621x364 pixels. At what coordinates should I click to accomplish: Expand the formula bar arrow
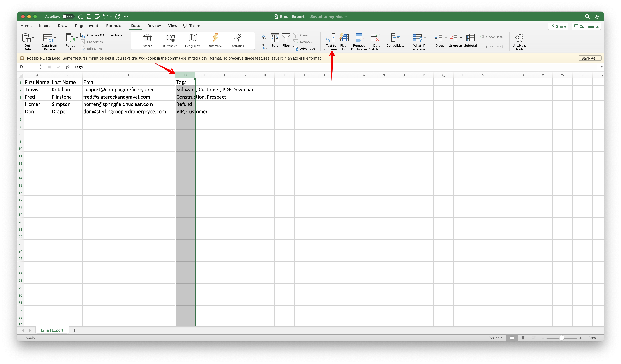coord(601,67)
